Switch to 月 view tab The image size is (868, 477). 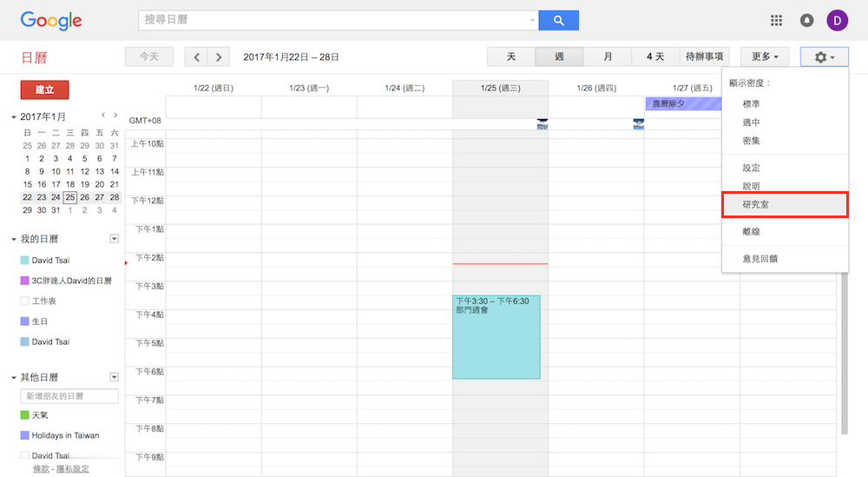(608, 57)
